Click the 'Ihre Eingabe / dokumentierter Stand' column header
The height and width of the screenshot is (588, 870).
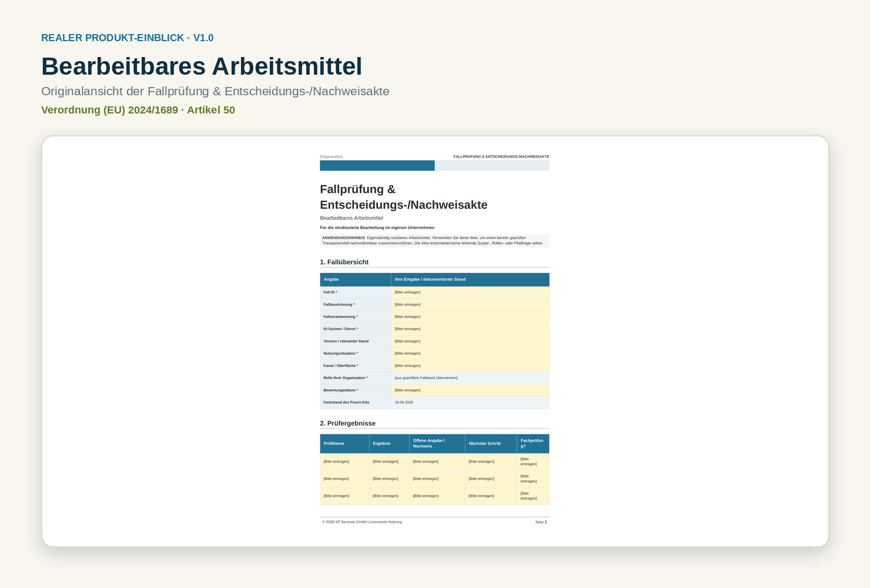point(470,279)
